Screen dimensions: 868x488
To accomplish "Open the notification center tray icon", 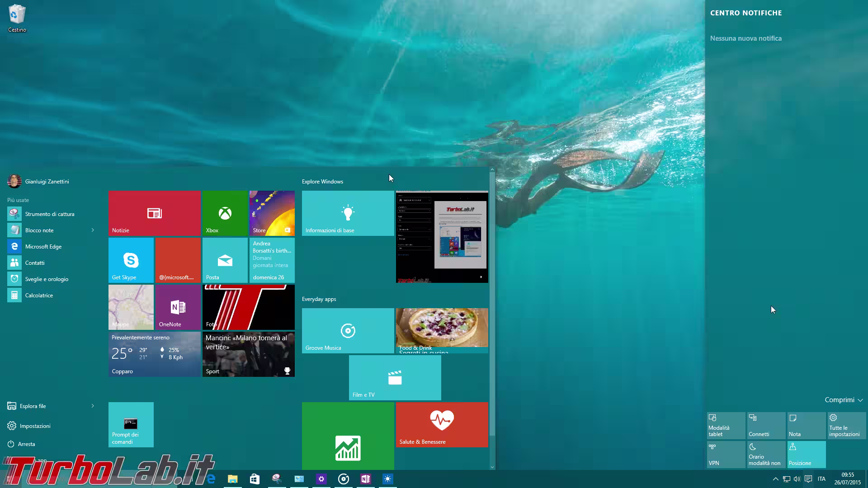I will coord(808,479).
